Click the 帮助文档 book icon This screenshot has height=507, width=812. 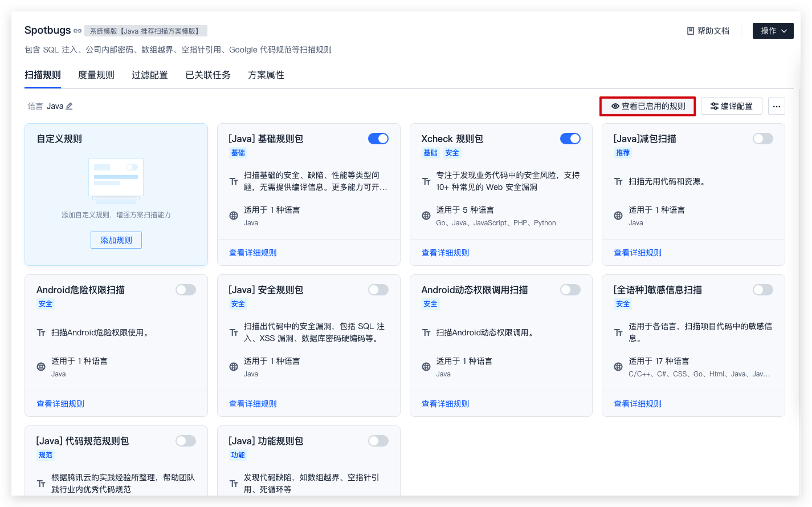(691, 31)
